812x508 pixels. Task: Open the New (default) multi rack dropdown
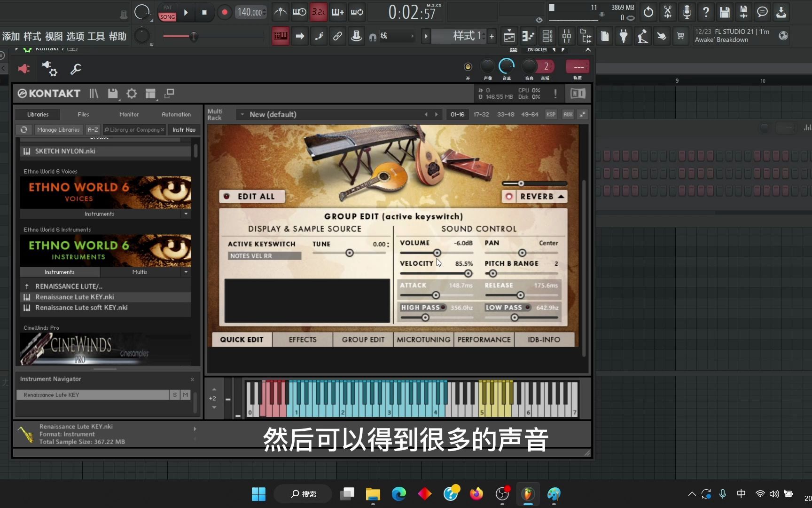(x=243, y=114)
